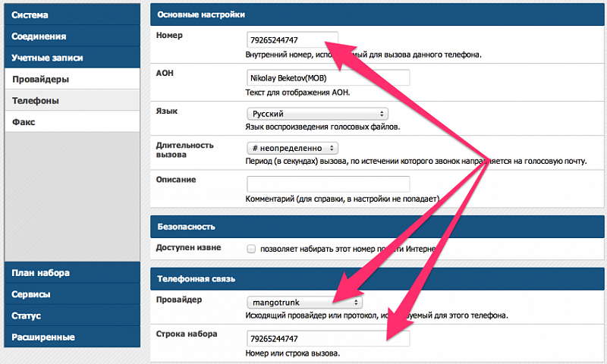Click the Номер input field
Screen dimensions: 607x364
coord(293,40)
